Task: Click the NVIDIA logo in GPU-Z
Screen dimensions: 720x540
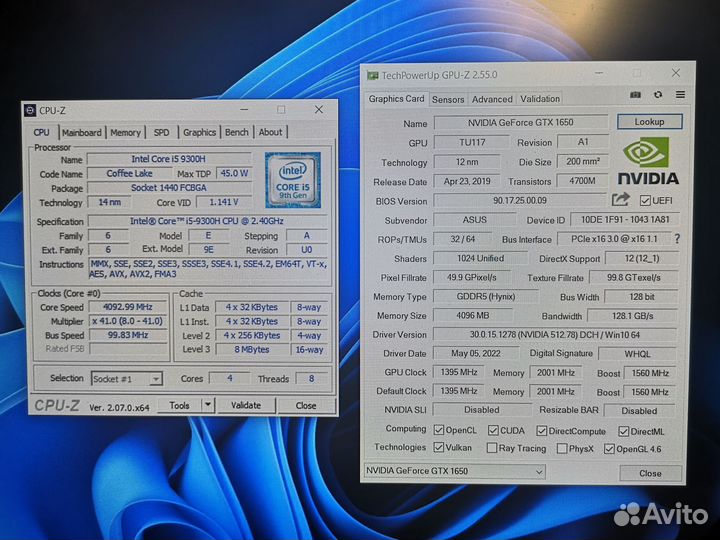Action: tap(648, 161)
